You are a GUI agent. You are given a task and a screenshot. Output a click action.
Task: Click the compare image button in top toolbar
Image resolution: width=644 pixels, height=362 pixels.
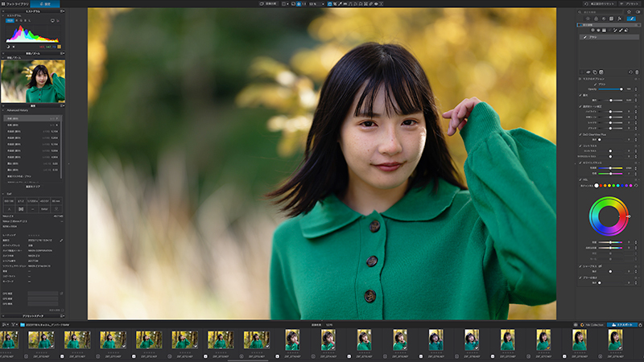pos(269,4)
